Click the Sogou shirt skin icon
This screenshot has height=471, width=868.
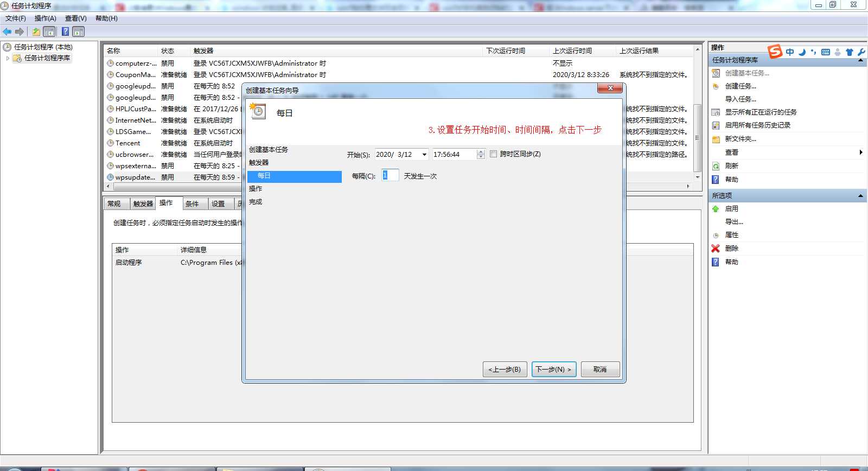(850, 52)
